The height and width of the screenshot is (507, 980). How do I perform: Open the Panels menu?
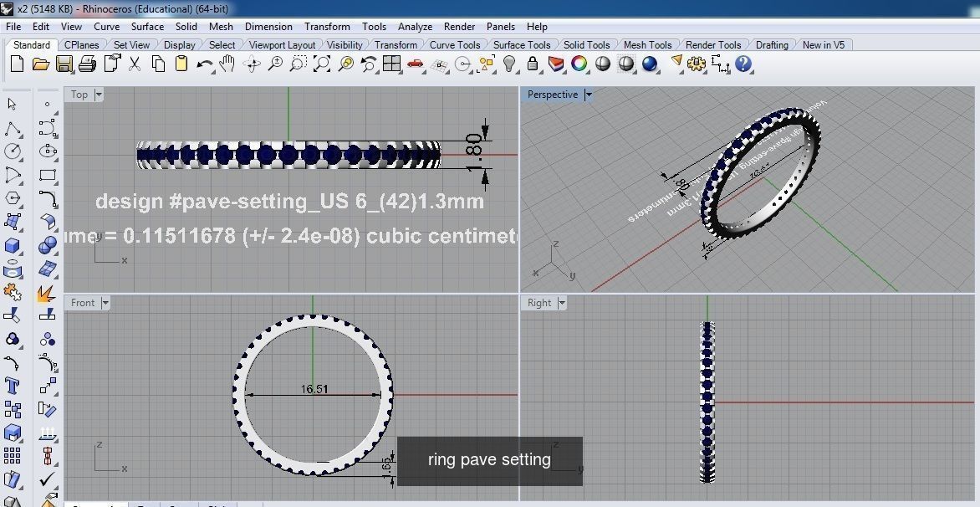tap(501, 26)
